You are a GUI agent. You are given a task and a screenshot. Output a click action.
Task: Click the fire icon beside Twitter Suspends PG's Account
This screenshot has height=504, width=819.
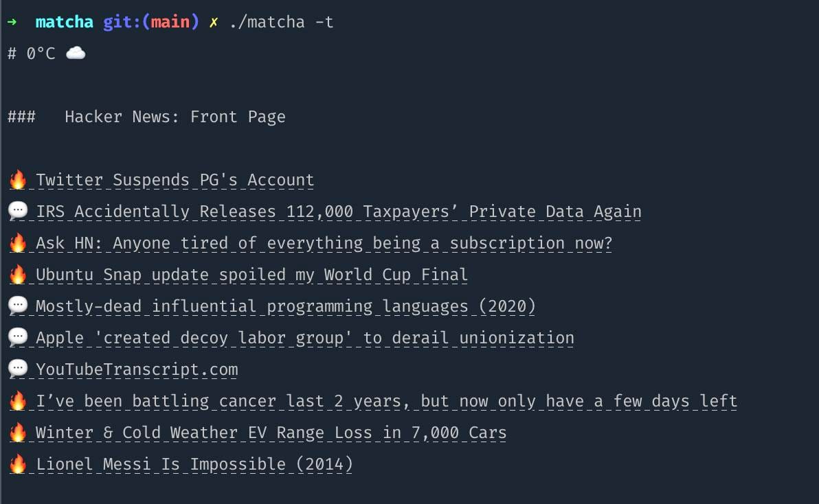[x=18, y=181]
